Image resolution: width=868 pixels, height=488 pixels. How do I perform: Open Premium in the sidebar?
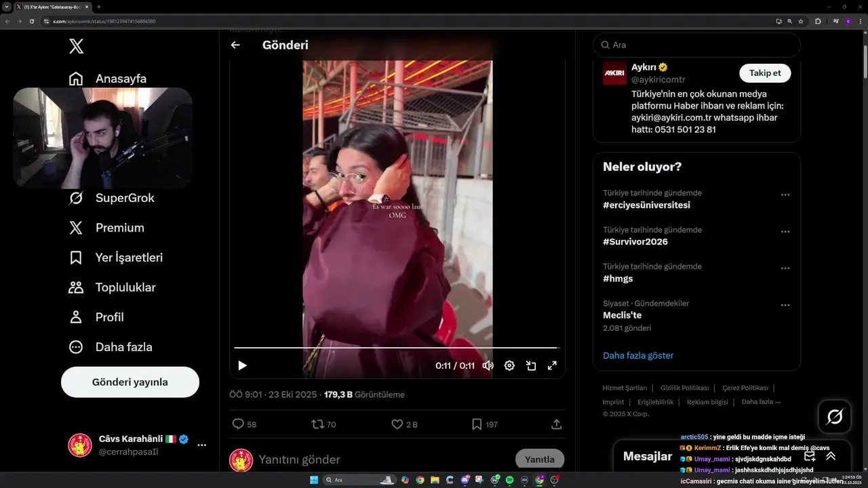(x=106, y=228)
